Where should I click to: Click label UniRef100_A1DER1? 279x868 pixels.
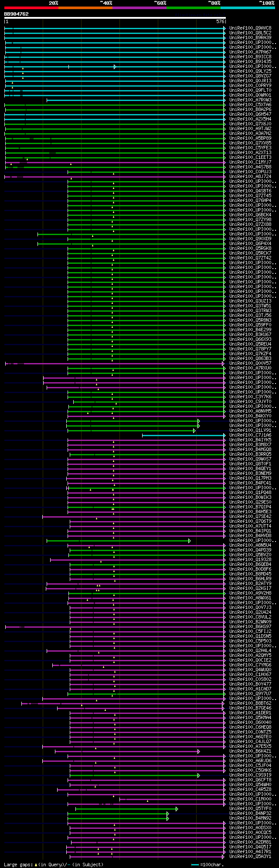point(250,713)
